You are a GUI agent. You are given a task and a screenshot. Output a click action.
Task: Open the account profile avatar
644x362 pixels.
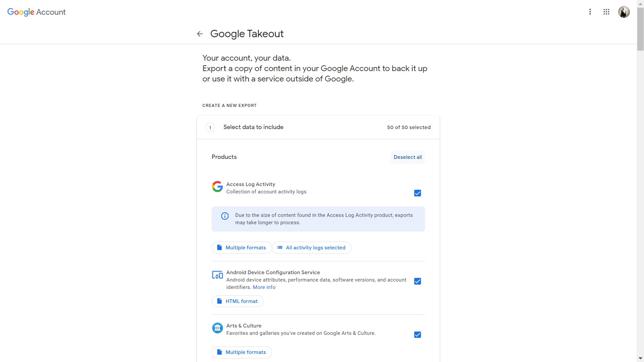click(x=624, y=12)
